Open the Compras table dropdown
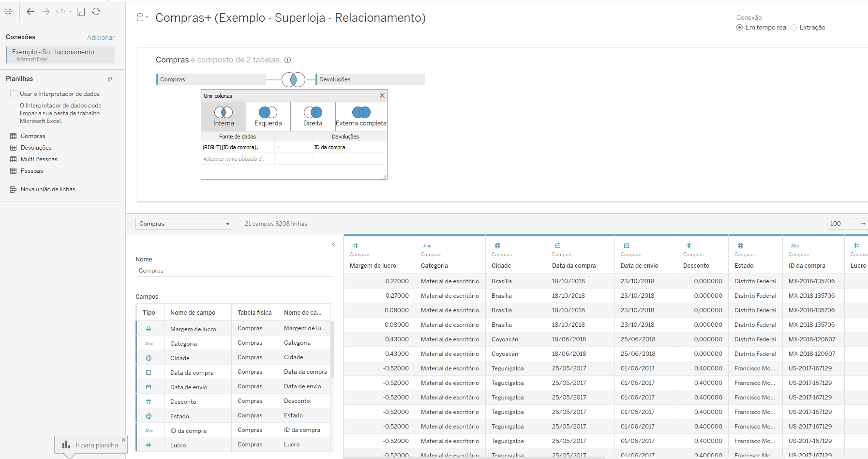868x459 pixels. coord(184,224)
